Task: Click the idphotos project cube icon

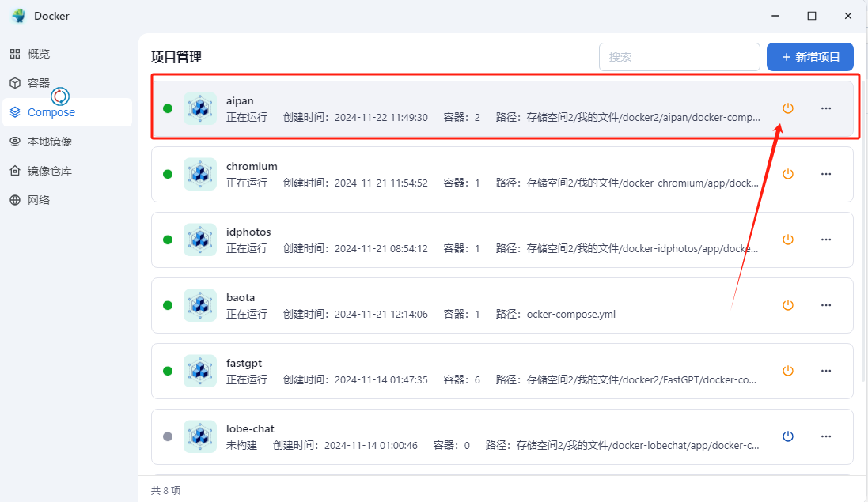Action: coord(200,240)
